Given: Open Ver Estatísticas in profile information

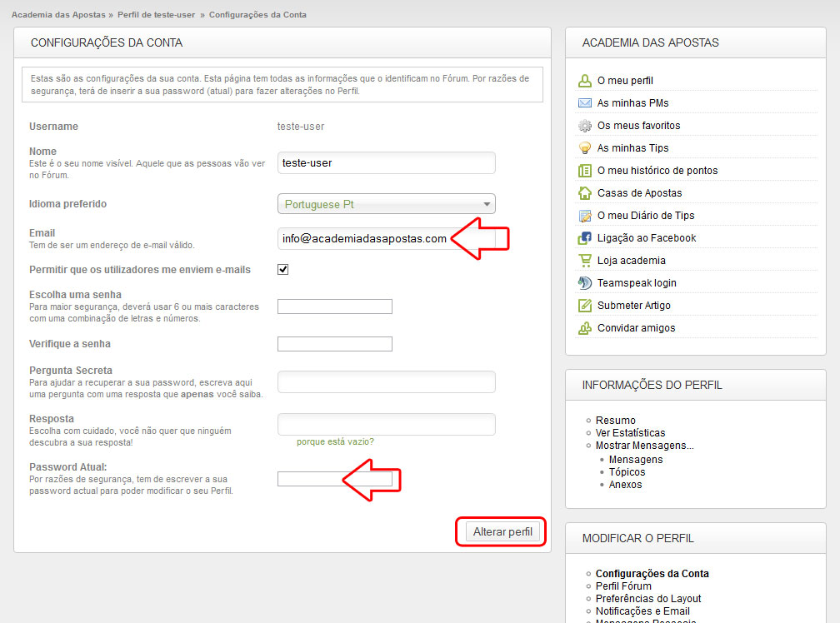Looking at the screenshot, I should click(x=630, y=433).
